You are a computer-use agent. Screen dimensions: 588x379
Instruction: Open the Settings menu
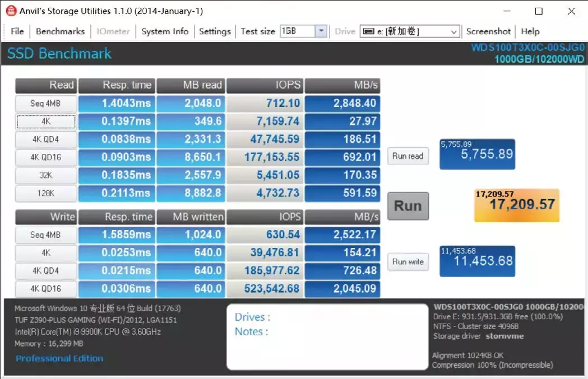(215, 31)
